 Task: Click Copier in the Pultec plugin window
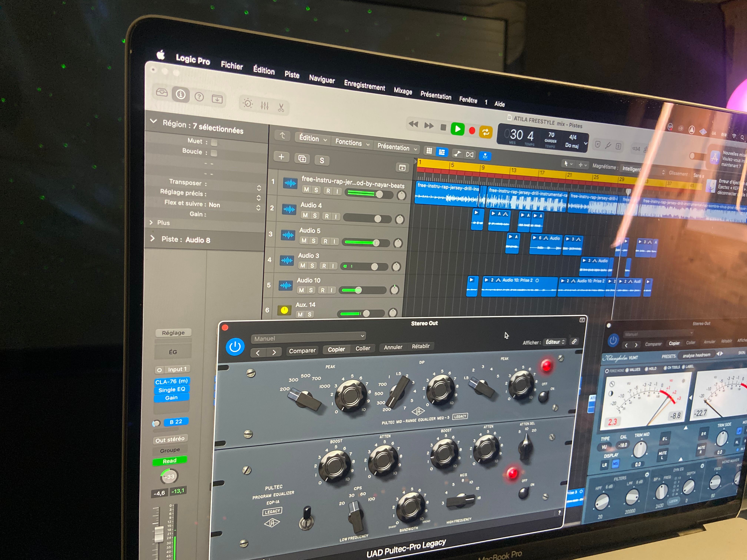336,349
